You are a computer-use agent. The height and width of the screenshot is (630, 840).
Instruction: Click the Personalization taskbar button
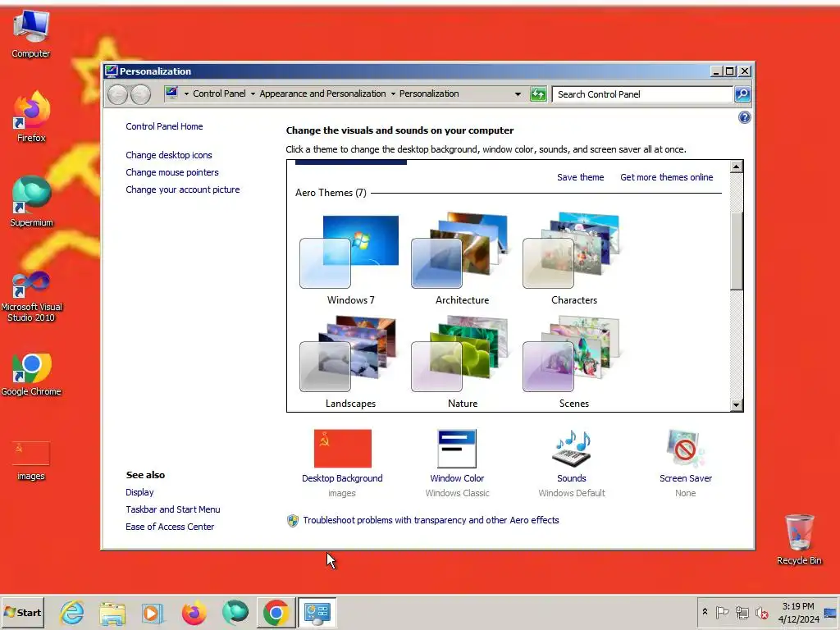317,612
